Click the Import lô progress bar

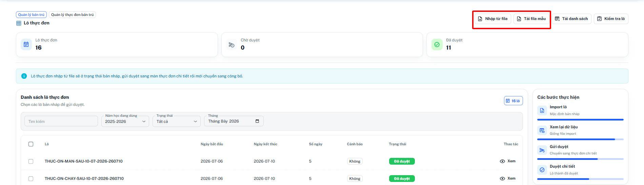coord(580,119)
